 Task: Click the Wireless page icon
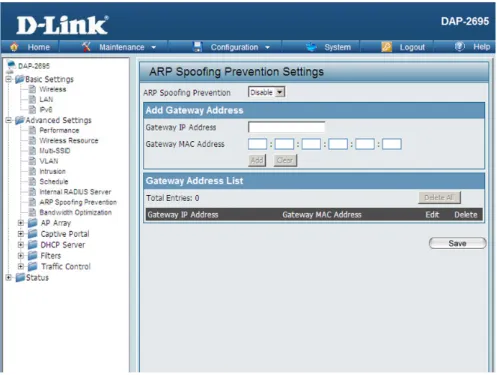click(x=32, y=89)
